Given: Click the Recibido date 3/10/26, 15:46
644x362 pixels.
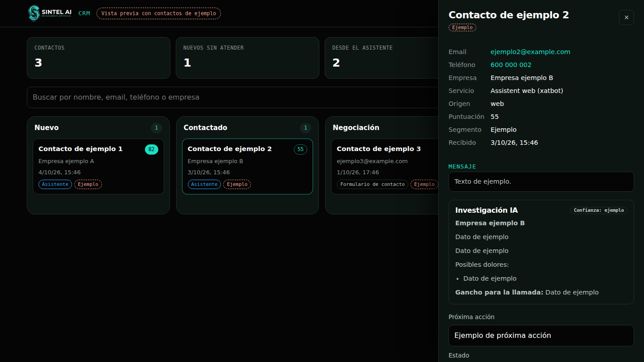Looking at the screenshot, I should pos(514,143).
